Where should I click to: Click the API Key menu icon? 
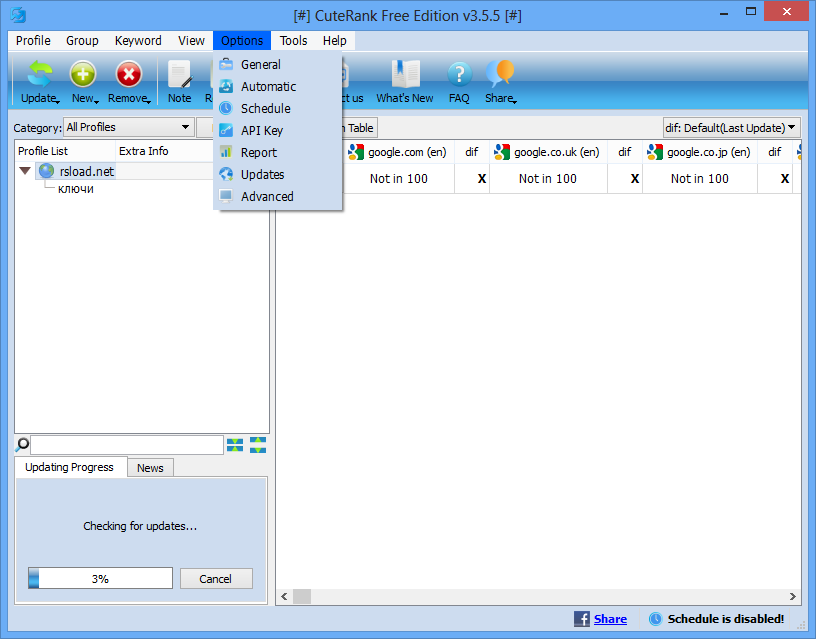tap(226, 130)
